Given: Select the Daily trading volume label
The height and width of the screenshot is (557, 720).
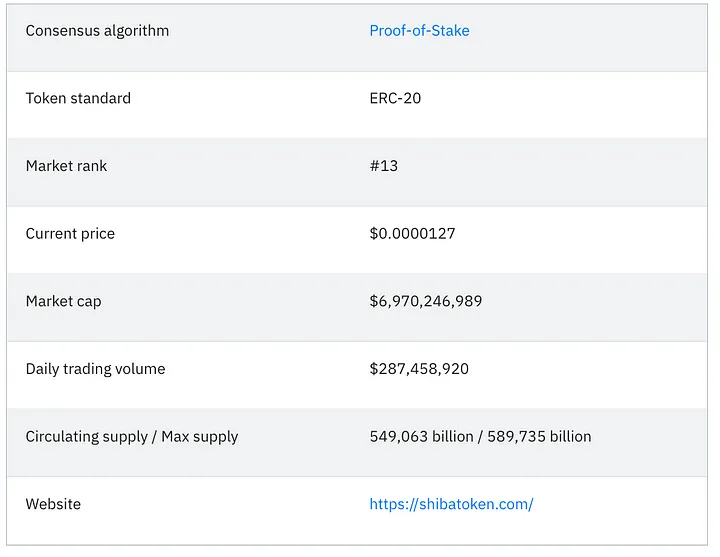Looking at the screenshot, I should (x=95, y=369).
